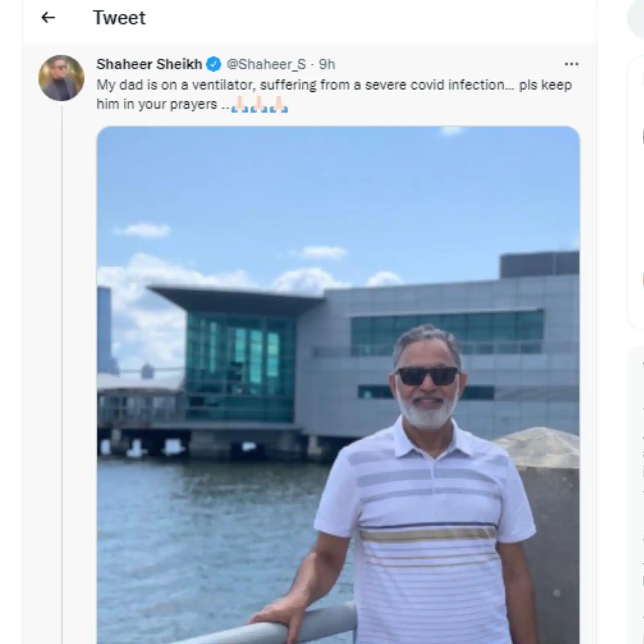
Task: Open the @Shaheer_S handle link
Action: 266,64
